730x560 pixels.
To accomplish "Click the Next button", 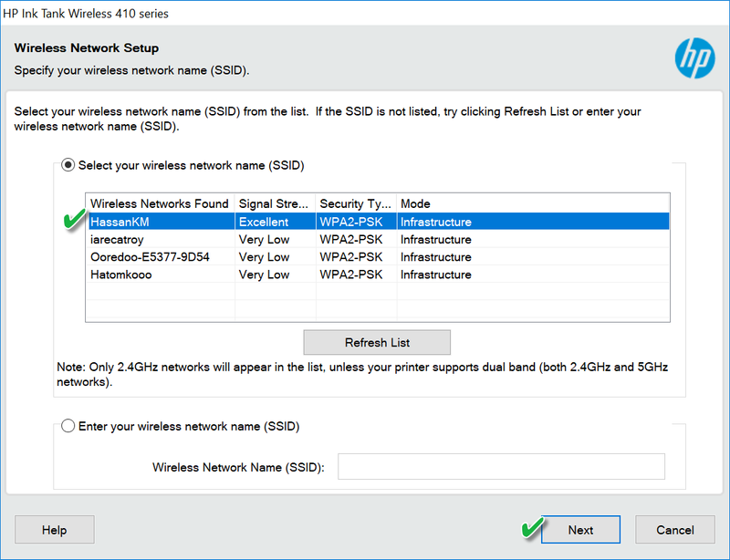I will [580, 530].
